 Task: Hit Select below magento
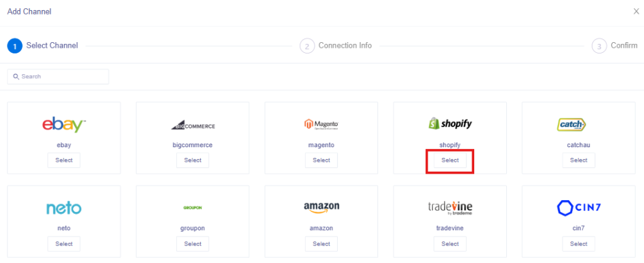(321, 160)
